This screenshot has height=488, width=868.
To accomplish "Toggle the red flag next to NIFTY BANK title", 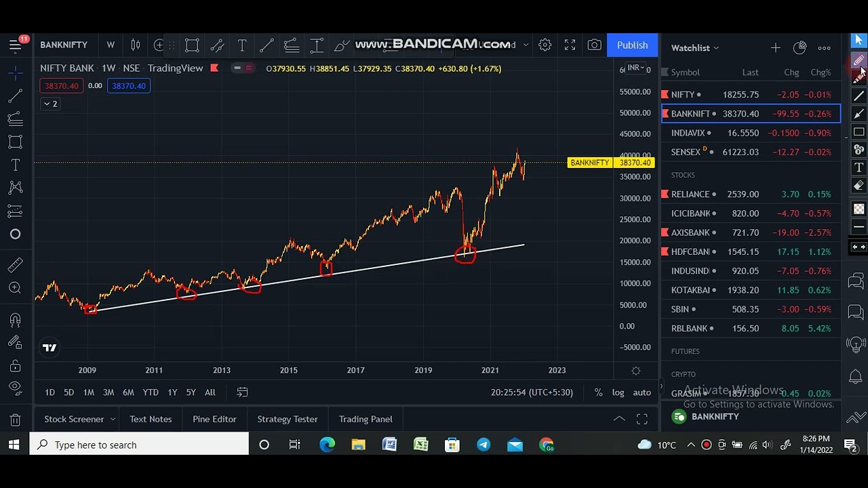I will [214, 68].
